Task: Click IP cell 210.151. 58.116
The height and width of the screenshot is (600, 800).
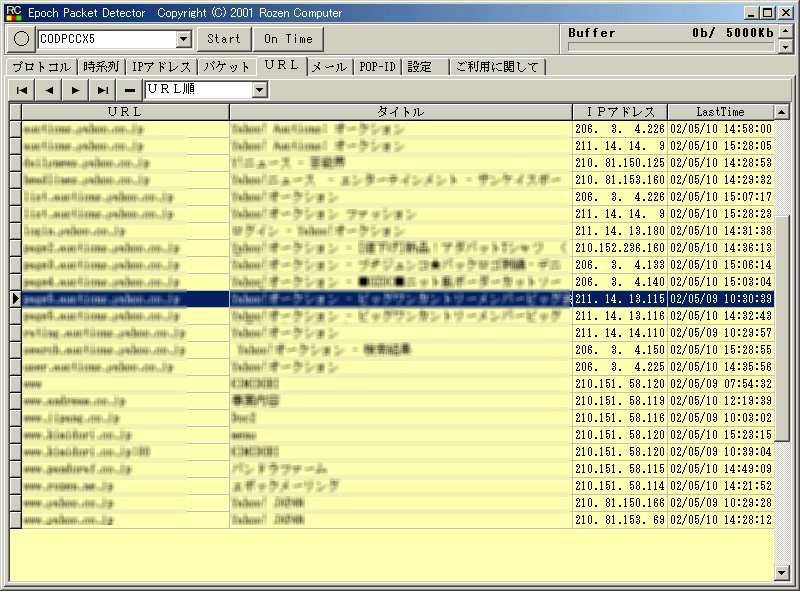Action: [620, 418]
